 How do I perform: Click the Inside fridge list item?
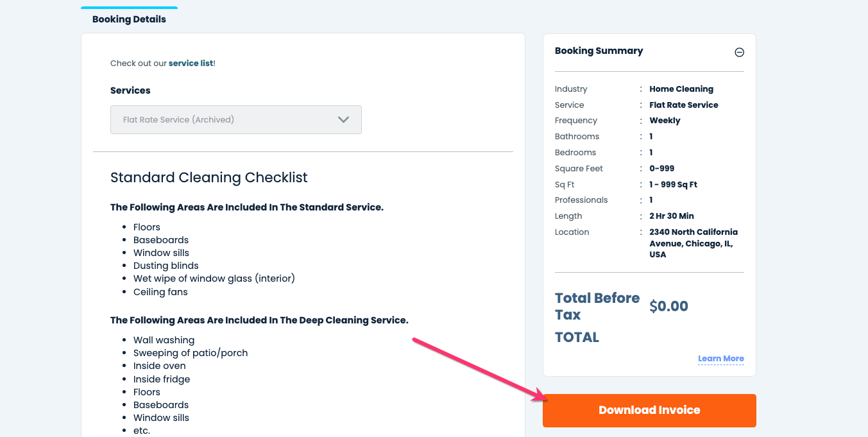162,379
